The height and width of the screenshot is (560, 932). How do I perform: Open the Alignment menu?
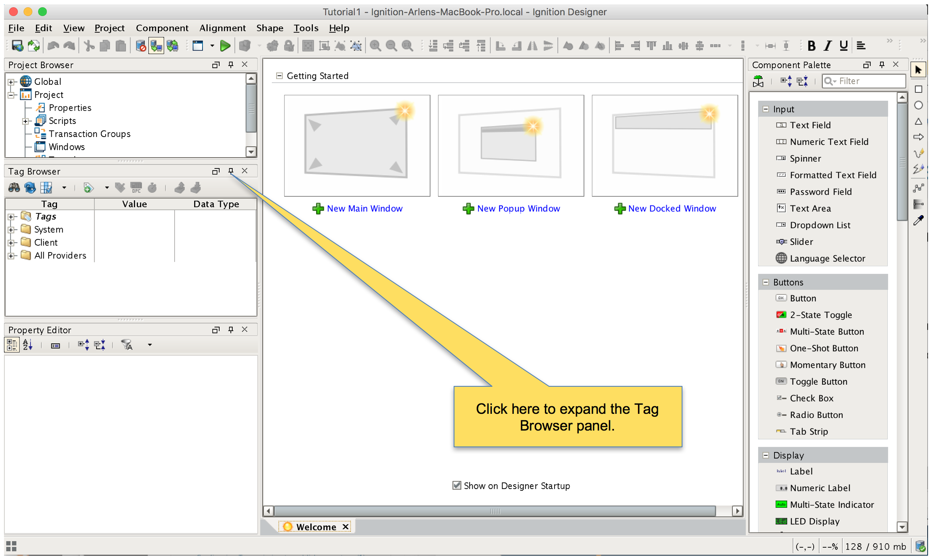click(x=222, y=28)
